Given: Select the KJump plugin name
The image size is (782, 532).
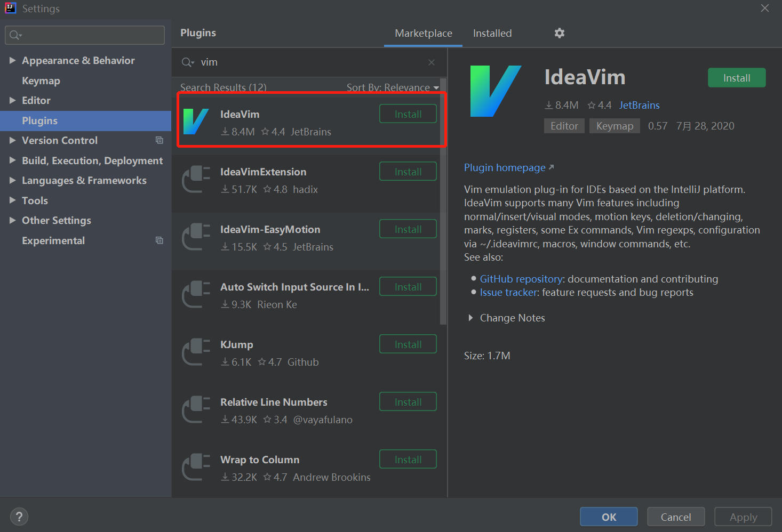Looking at the screenshot, I should click(237, 344).
